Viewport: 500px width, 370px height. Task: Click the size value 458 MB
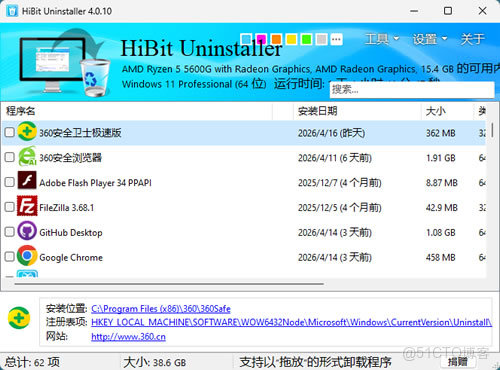click(x=441, y=257)
